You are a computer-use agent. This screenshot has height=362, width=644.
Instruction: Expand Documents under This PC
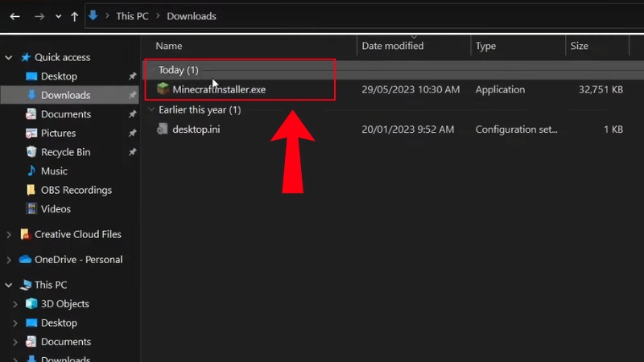[15, 342]
